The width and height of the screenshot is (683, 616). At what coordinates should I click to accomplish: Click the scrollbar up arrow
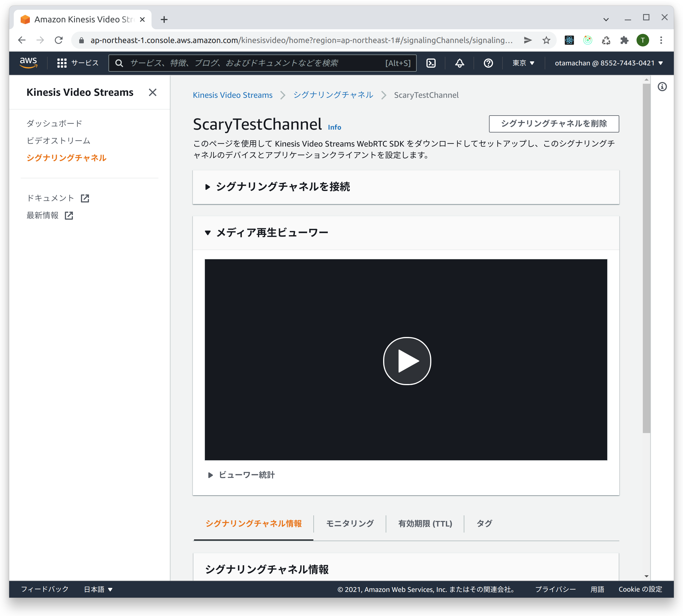pyautogui.click(x=646, y=80)
